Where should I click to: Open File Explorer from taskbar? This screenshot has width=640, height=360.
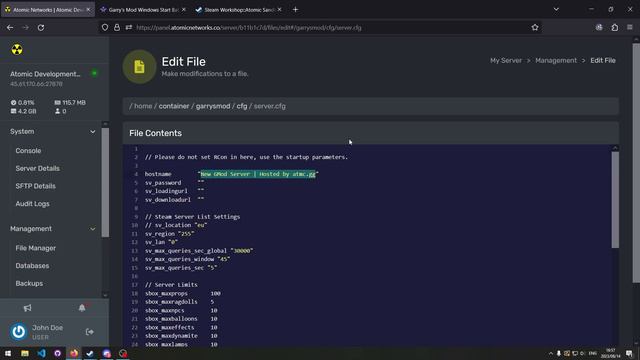coord(25,353)
